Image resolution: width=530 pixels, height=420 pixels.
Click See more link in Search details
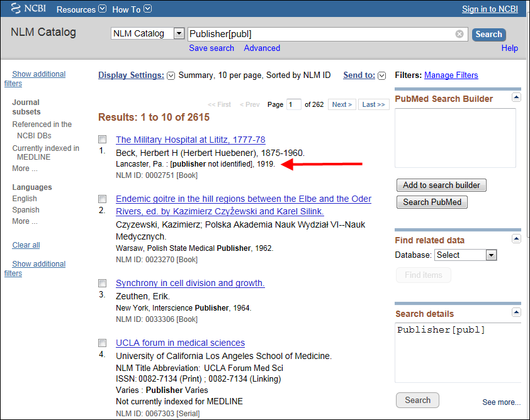coord(501,402)
